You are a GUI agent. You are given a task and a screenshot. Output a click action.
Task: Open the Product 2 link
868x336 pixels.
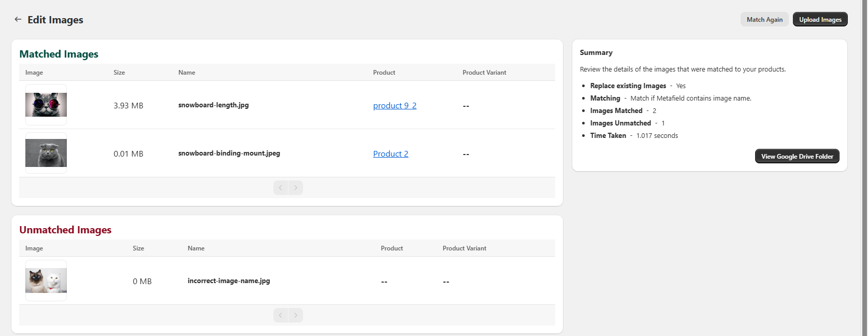coord(390,154)
